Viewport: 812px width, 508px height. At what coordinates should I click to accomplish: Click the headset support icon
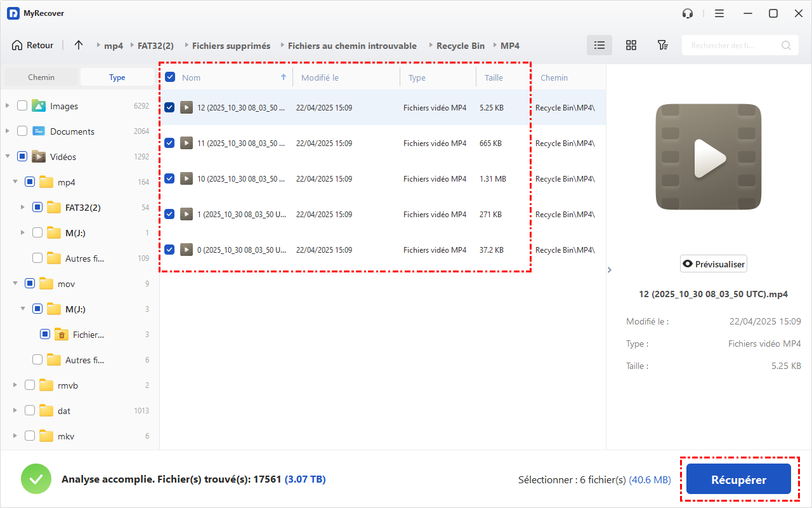coord(688,13)
